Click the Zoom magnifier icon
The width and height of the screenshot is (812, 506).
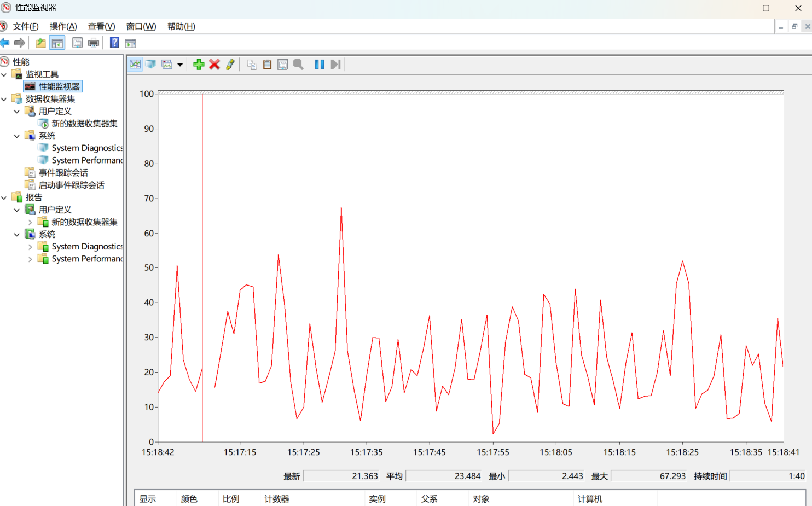[x=298, y=65]
